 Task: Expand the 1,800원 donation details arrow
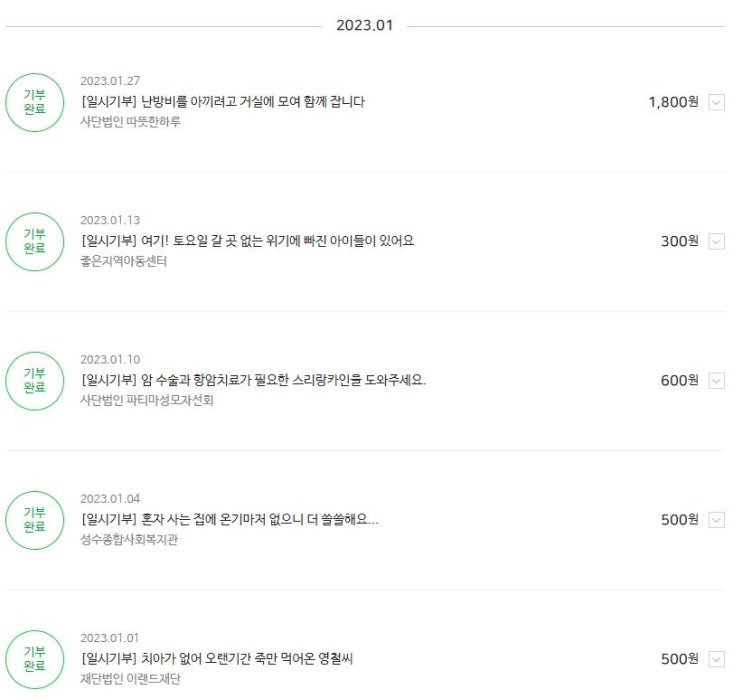tap(716, 102)
